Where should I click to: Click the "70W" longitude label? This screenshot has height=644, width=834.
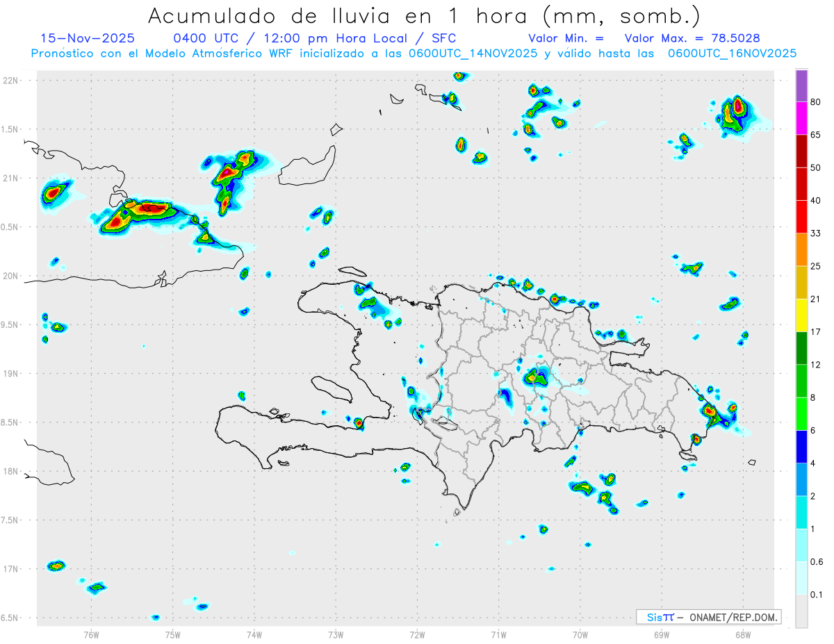580,634
